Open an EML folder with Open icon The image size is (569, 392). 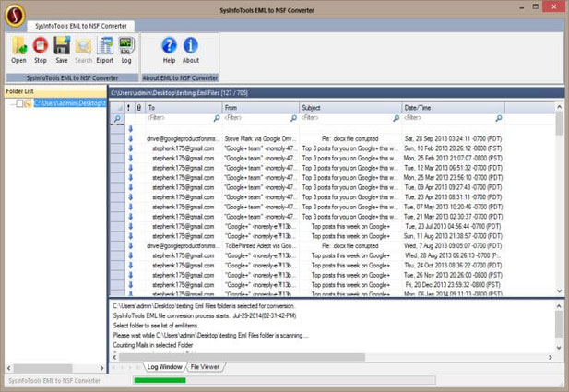tap(18, 50)
